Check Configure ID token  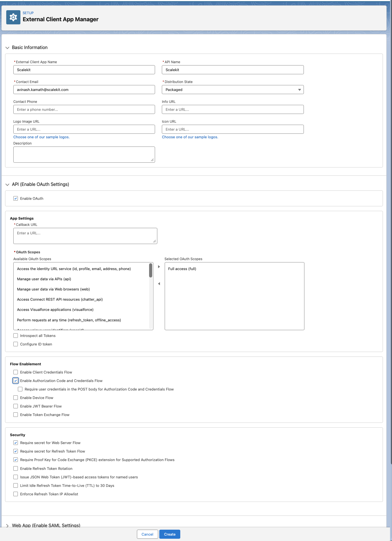point(16,344)
